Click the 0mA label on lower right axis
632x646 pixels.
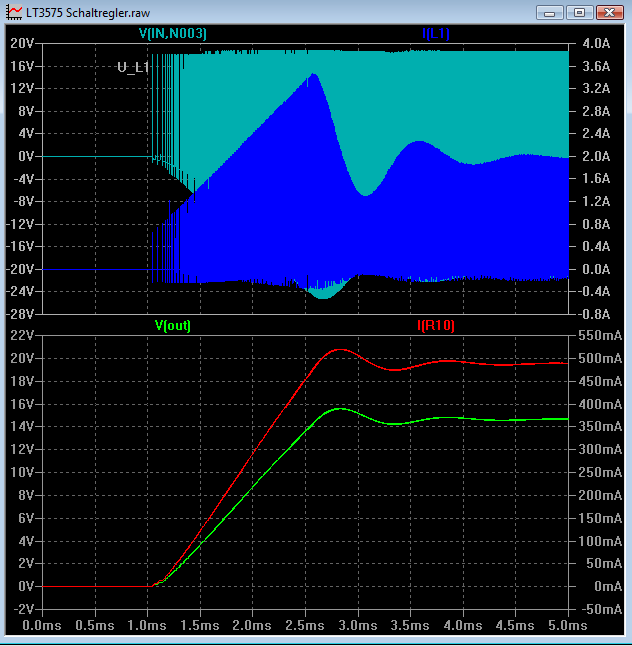point(608,586)
